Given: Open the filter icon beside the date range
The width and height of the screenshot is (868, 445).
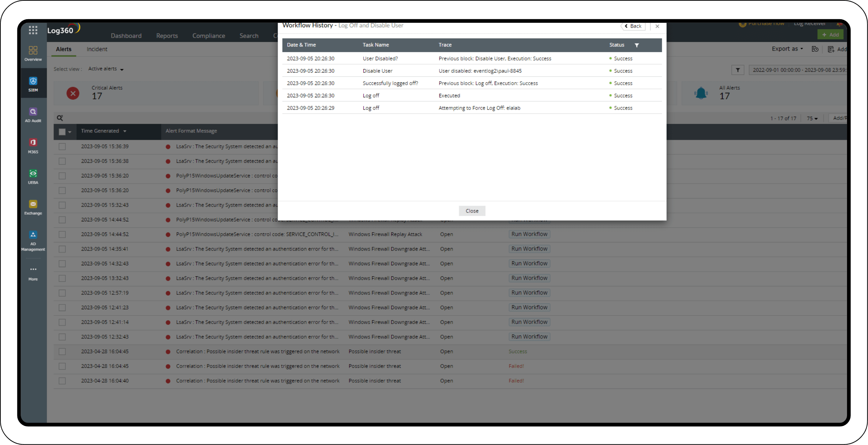Looking at the screenshot, I should coord(737,70).
